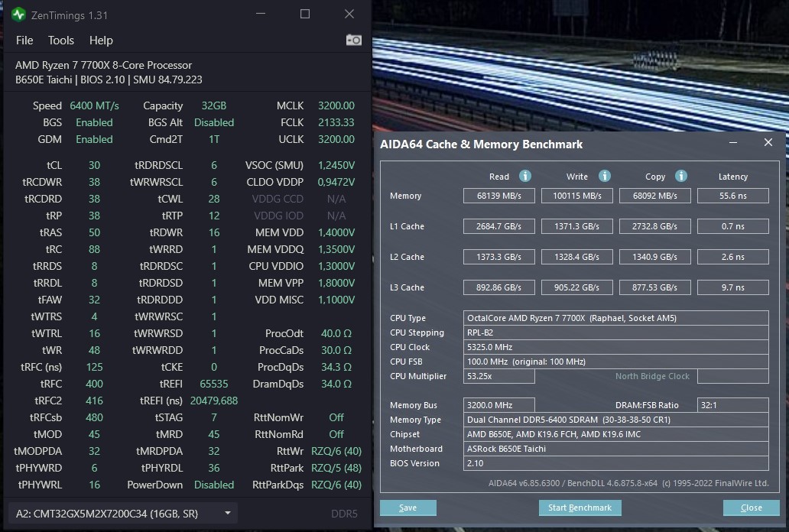Click the VSOC (SMU) value 1,2450V

point(336,165)
